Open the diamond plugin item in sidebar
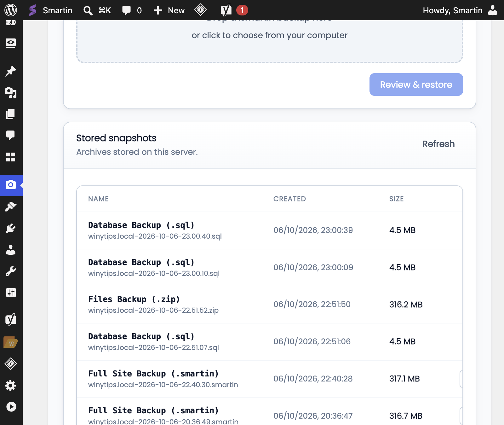This screenshot has height=425, width=504. pyautogui.click(x=11, y=364)
